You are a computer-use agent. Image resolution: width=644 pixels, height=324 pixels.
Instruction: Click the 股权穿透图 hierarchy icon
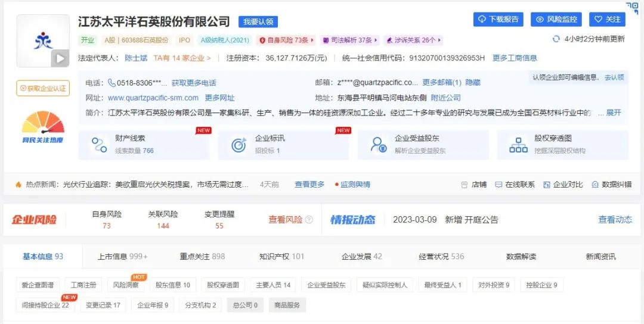[518, 145]
